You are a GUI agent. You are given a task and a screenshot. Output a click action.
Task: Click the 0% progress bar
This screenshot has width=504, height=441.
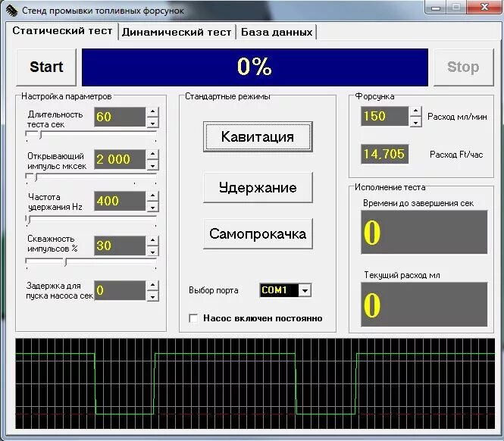(255, 67)
